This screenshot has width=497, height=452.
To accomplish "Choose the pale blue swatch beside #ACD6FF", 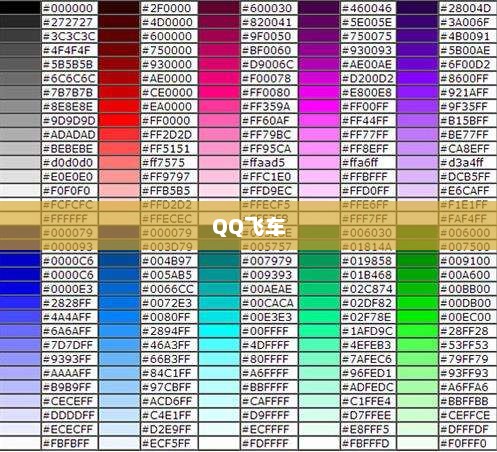I will pyautogui.click(x=119, y=401).
